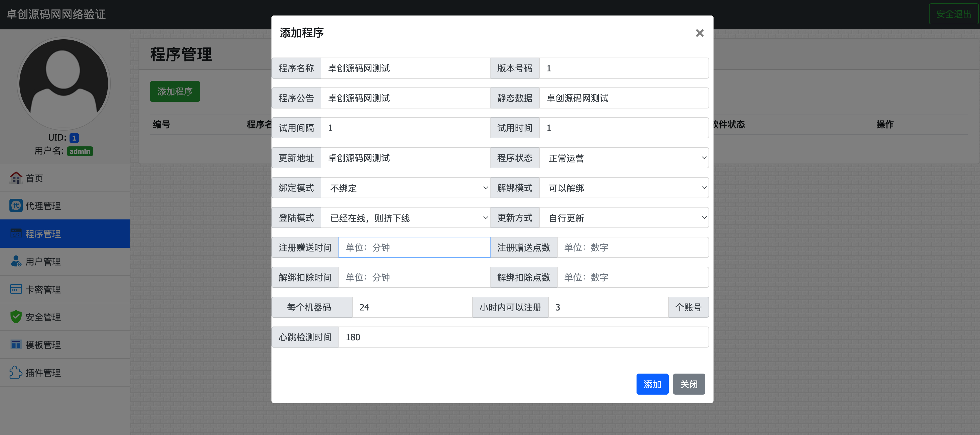Click the 用户管理 user icon

[x=16, y=261]
